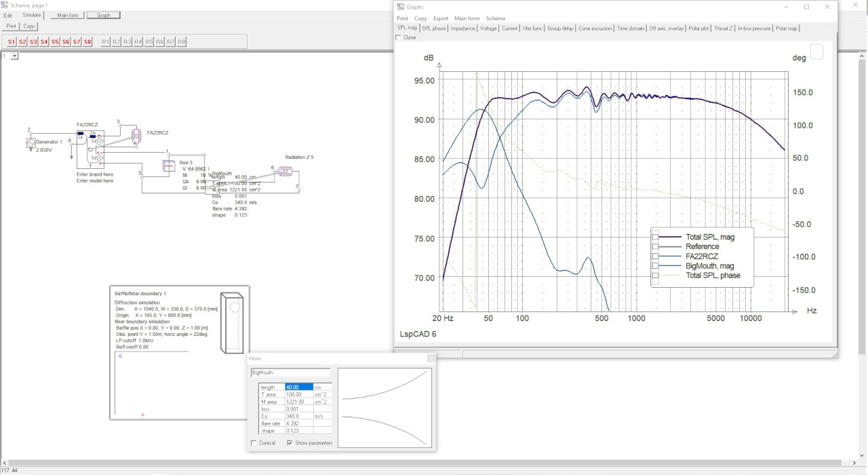868x475 pixels.
Task: Toggle the Total SPL, mag legend box
Action: tap(656, 237)
